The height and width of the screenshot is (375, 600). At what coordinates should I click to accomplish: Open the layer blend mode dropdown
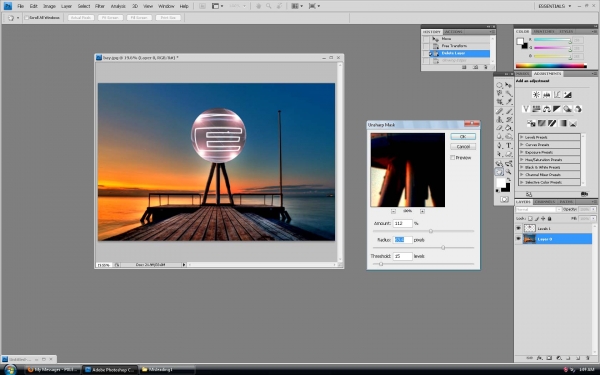point(538,210)
